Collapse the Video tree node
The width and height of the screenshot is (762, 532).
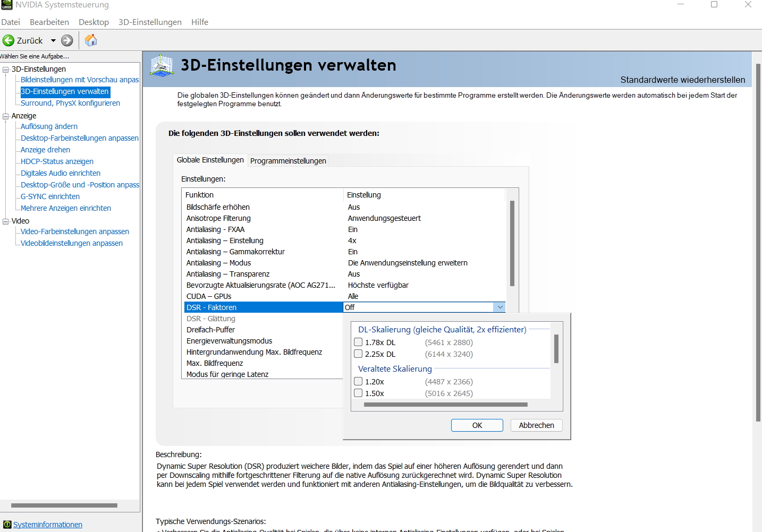pyautogui.click(x=6, y=221)
